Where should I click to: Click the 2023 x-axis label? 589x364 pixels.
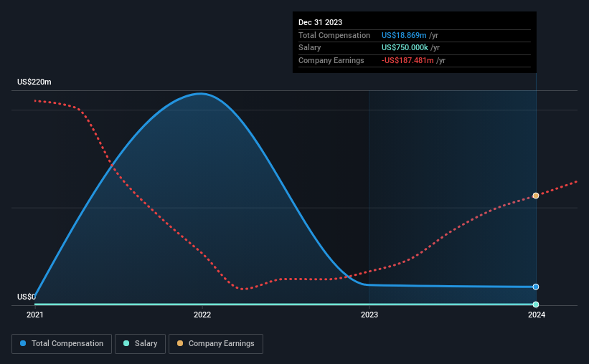[369, 315]
